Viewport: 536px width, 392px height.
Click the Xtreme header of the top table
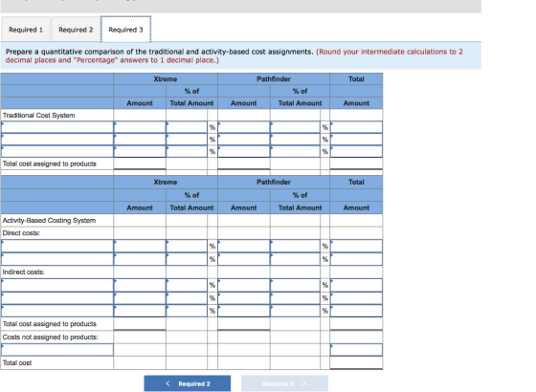click(x=166, y=78)
